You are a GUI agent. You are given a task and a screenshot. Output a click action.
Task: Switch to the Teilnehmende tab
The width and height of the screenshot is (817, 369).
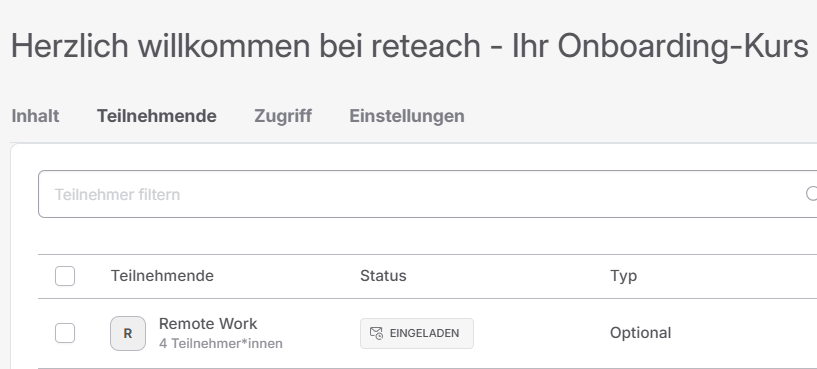(x=157, y=116)
